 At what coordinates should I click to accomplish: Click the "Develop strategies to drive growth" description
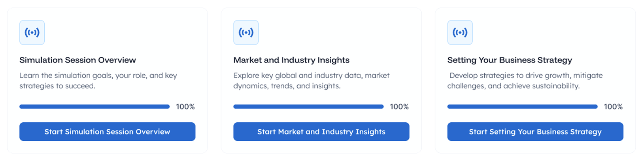click(526, 76)
